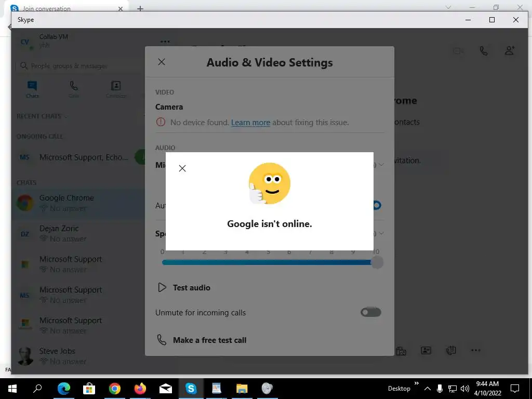Toggle automatic microphone adjustment switch

pyautogui.click(x=377, y=205)
